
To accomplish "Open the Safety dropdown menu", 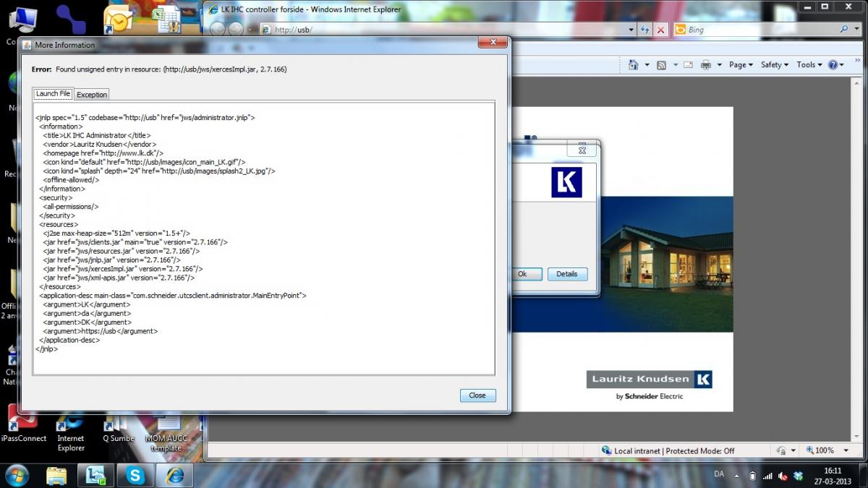I will click(775, 65).
